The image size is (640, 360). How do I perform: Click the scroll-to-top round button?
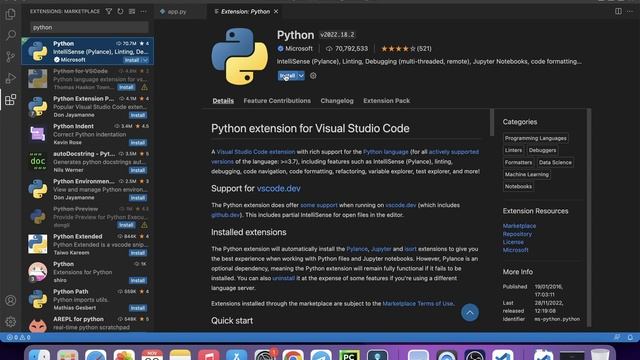(x=470, y=313)
